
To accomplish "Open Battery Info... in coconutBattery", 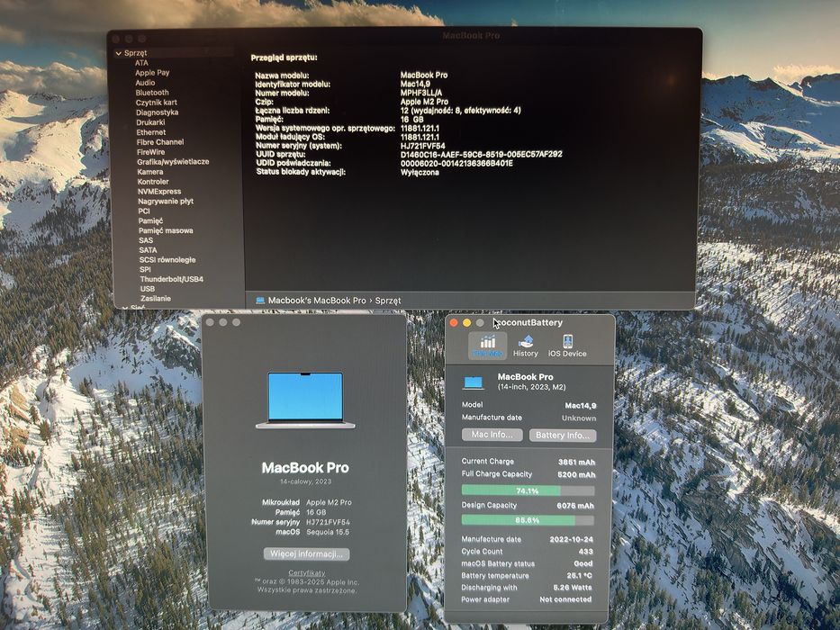I will click(x=563, y=435).
